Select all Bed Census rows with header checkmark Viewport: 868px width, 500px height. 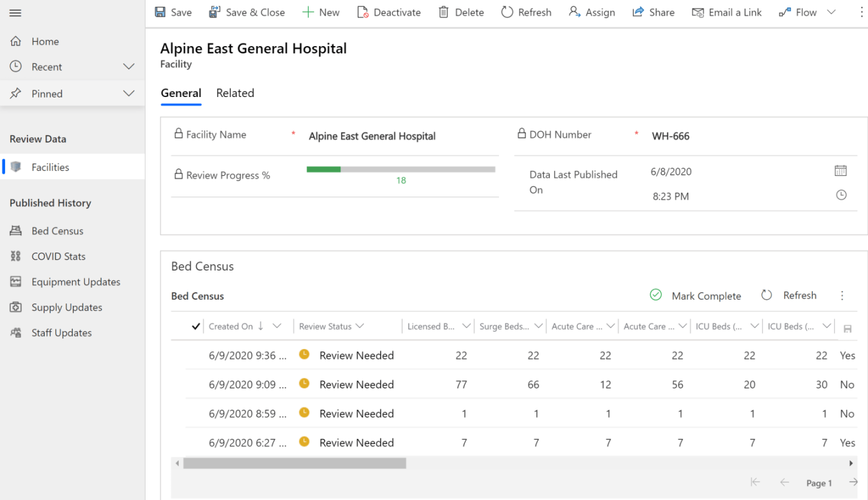(195, 325)
